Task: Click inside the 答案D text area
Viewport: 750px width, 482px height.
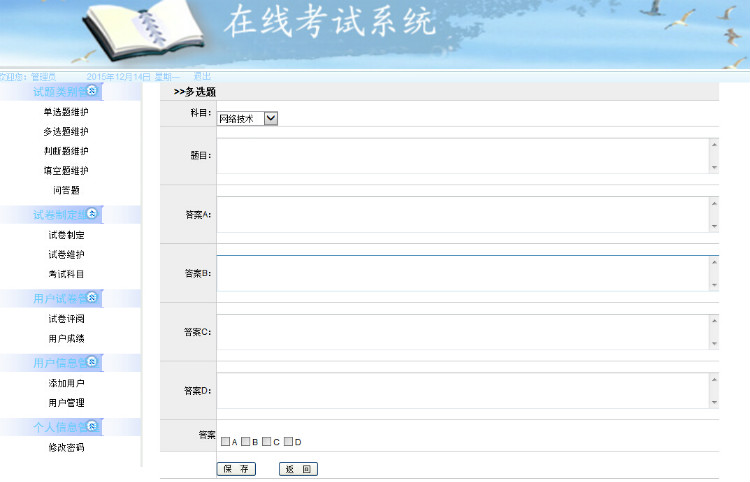Action: point(463,391)
